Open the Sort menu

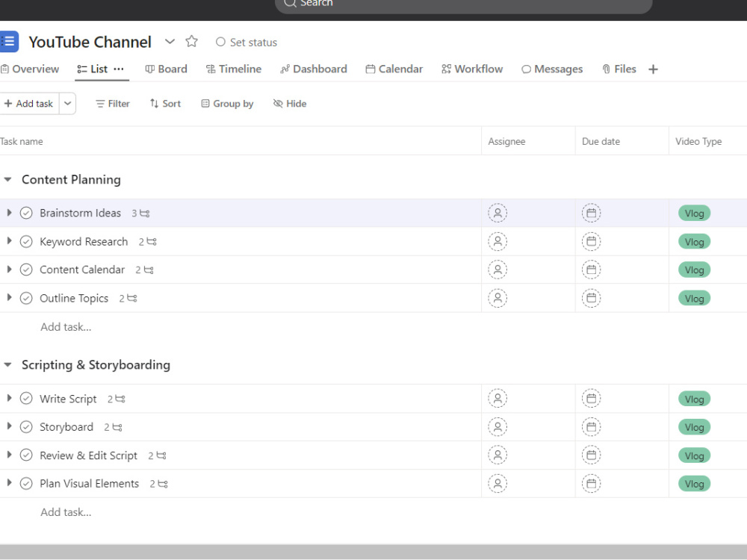(x=164, y=103)
